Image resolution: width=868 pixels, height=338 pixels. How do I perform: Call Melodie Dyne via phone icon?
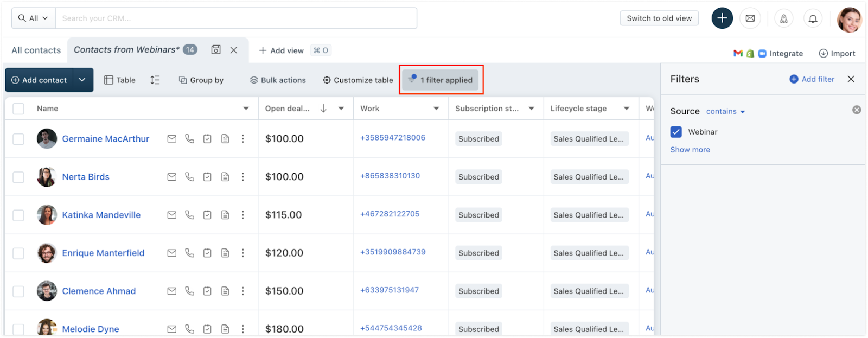point(189,329)
